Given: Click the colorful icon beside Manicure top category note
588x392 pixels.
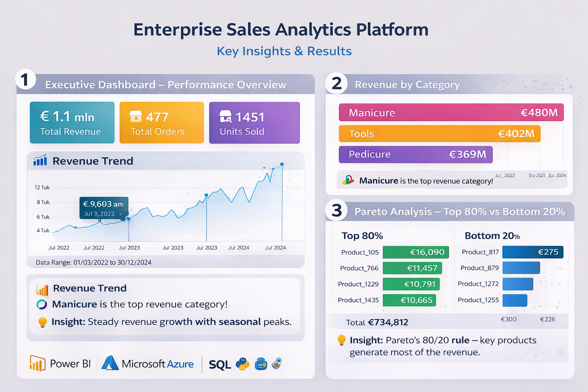Looking at the screenshot, I should [x=348, y=180].
